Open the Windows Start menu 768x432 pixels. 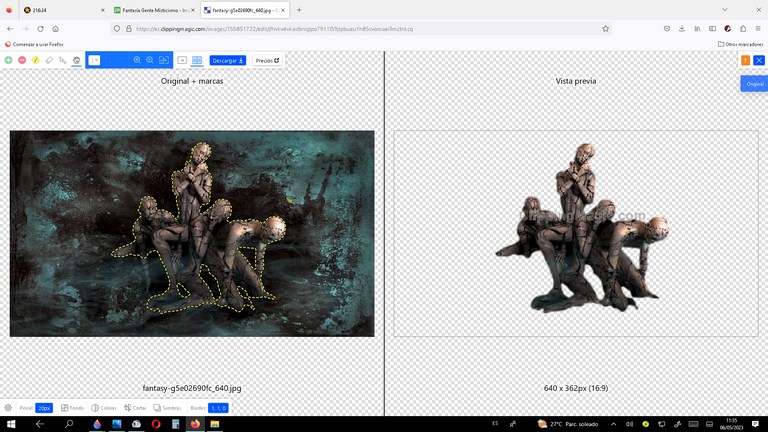point(11,424)
